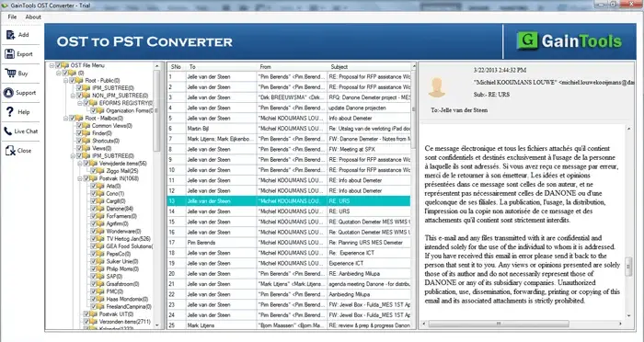The height and width of the screenshot is (342, 644).
Task: Uncheck the OST File Menu checkbox
Action: point(58,65)
